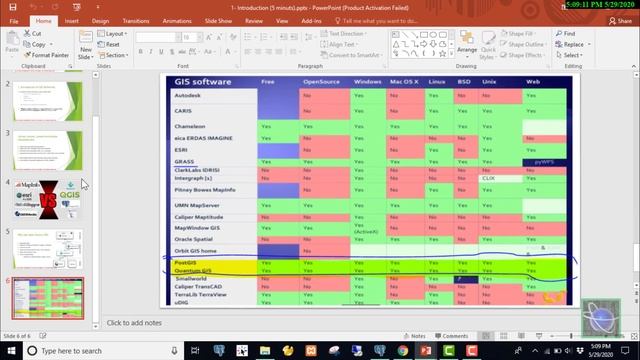
Task: Click Format Painter
Action: (46, 55)
